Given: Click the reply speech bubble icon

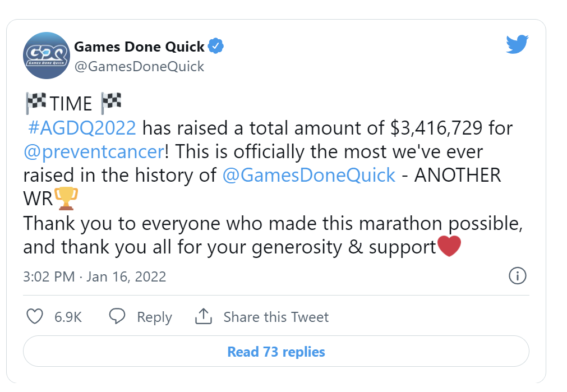Looking at the screenshot, I should (117, 317).
